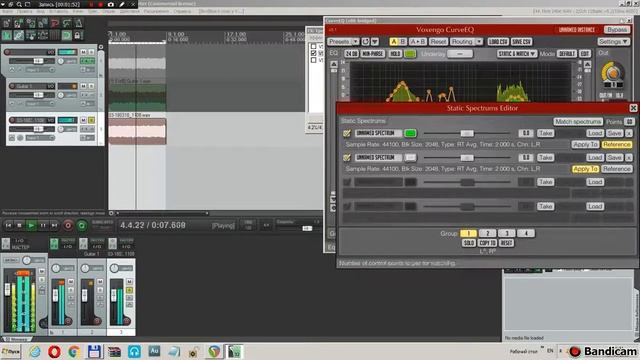Screen dimensions: 640x360
Task: Click the LOAD CSV button
Action: (498, 42)
